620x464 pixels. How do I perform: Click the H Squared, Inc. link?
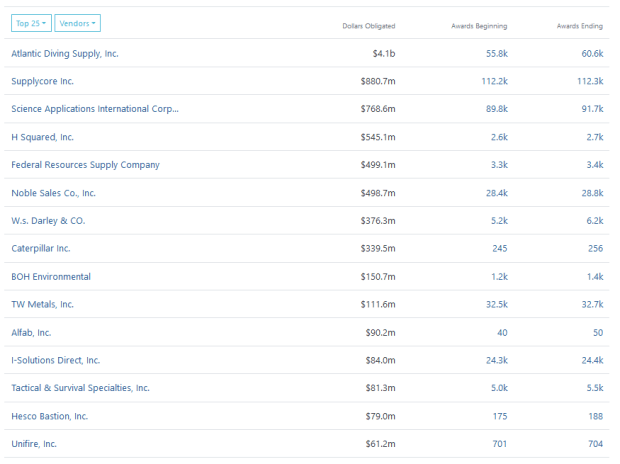42,137
